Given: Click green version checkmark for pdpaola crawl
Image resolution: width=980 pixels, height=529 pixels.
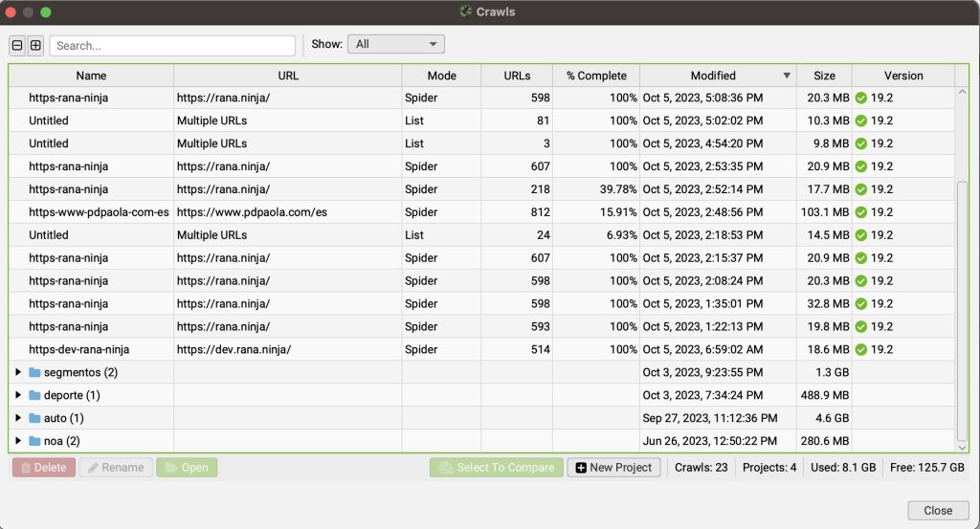Looking at the screenshot, I should click(x=861, y=212).
